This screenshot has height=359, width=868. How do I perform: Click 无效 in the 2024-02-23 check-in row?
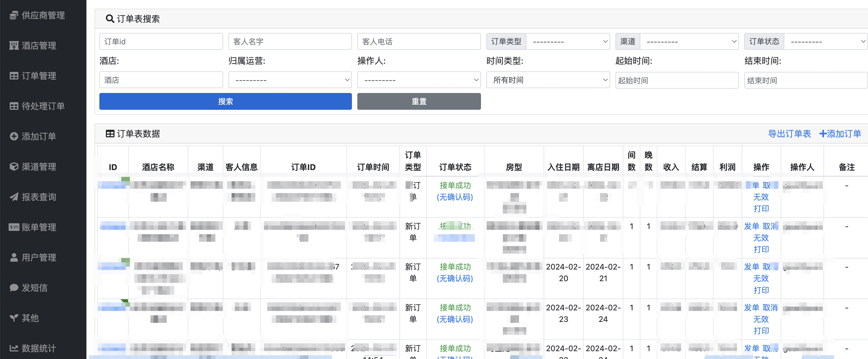pyautogui.click(x=761, y=319)
